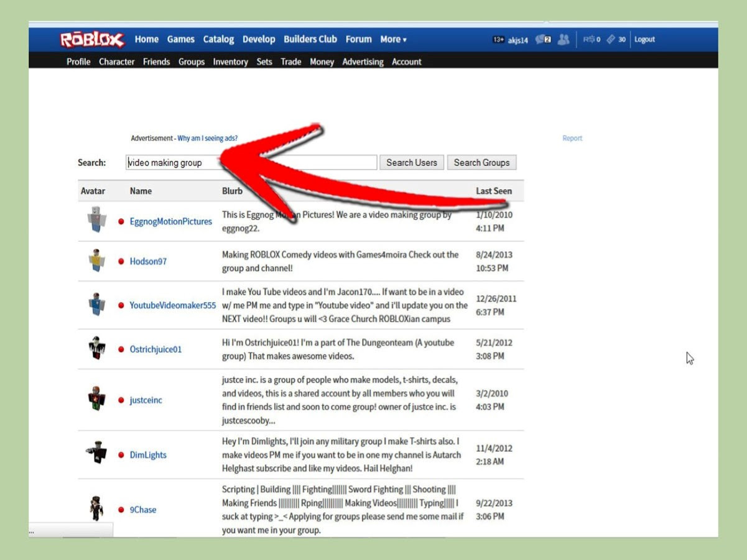Open Profile in the sub navigation

78,62
